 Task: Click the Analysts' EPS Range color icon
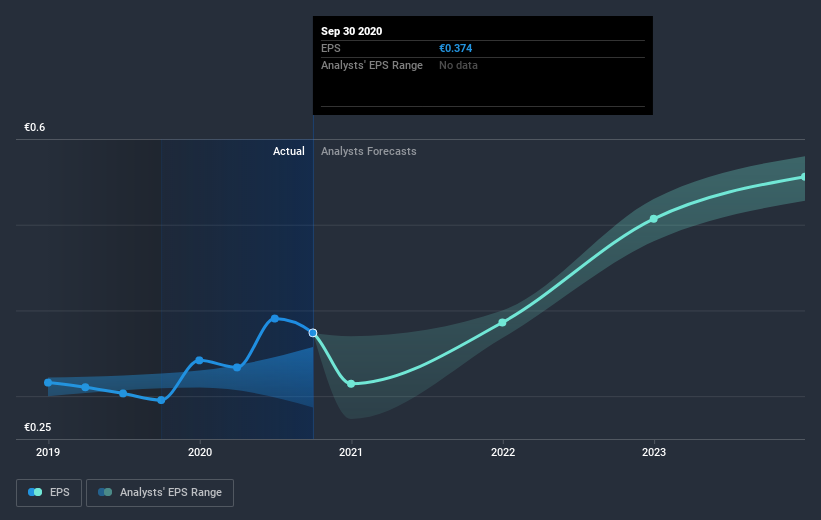(x=105, y=492)
